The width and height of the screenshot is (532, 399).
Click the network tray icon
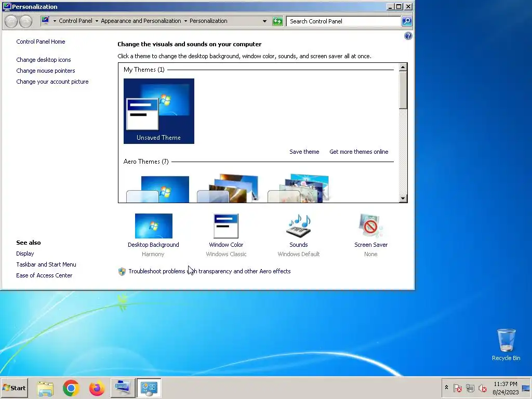(470, 388)
